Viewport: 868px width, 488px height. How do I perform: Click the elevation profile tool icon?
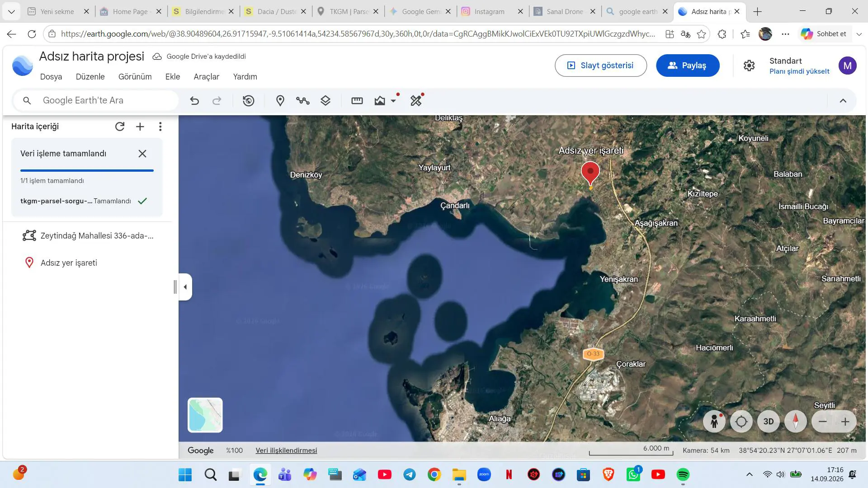pyautogui.click(x=380, y=101)
